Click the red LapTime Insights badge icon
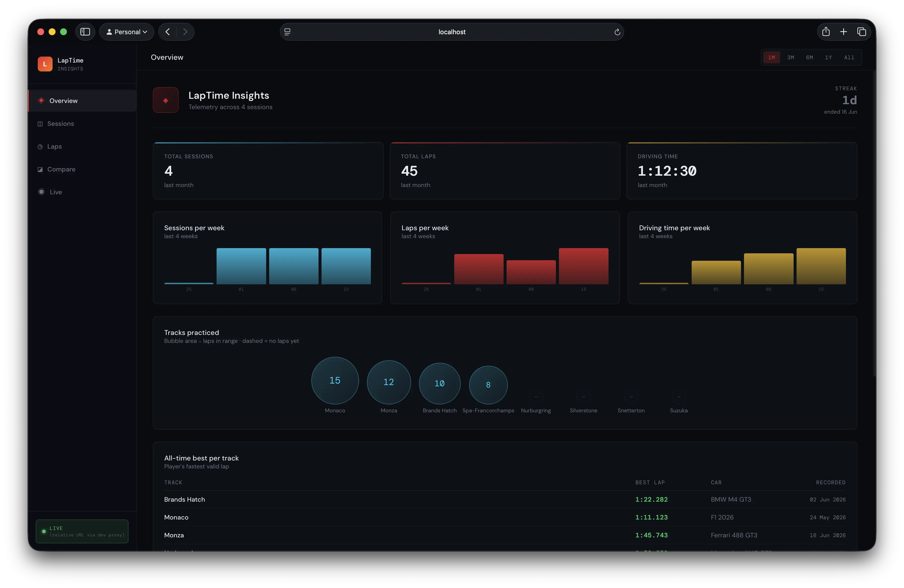904x588 pixels. [166, 100]
